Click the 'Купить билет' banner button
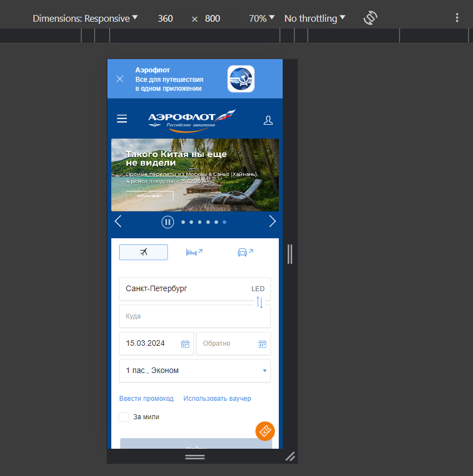 pyautogui.click(x=150, y=196)
